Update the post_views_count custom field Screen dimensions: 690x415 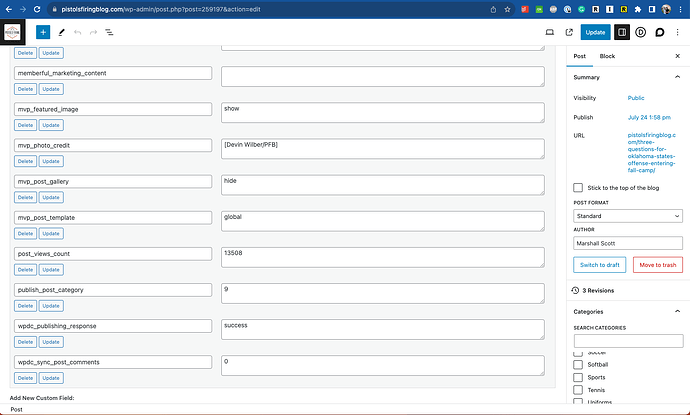pyautogui.click(x=51, y=269)
